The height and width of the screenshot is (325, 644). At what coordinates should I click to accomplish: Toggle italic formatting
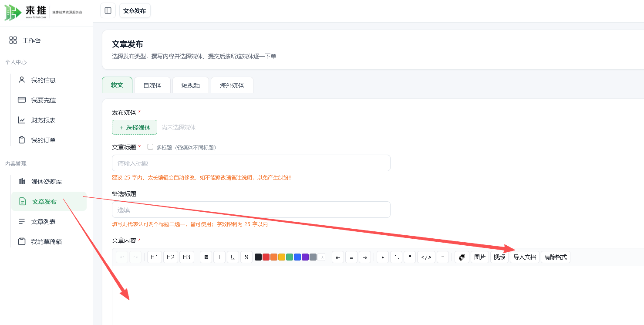click(x=219, y=257)
